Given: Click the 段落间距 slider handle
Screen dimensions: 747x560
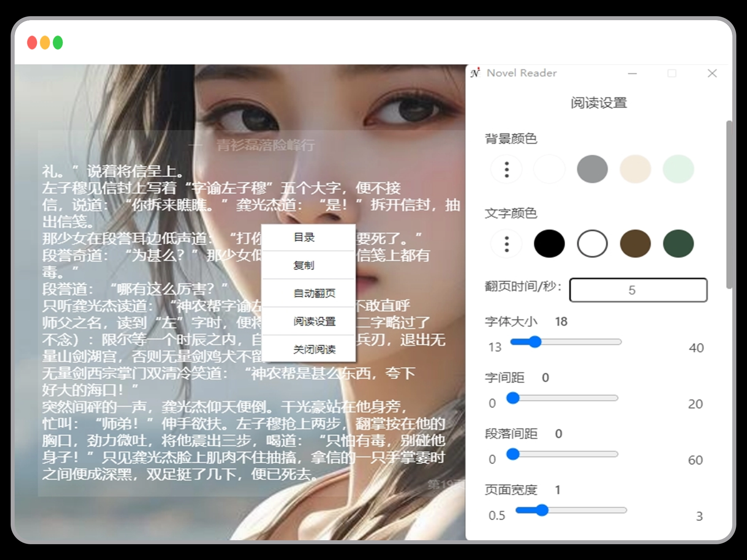Looking at the screenshot, I should coord(513,454).
